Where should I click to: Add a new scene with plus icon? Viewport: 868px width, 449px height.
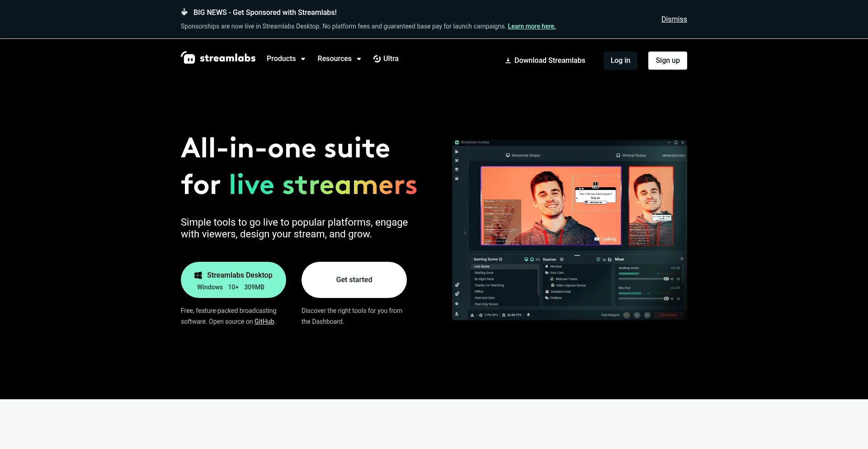pos(500,260)
